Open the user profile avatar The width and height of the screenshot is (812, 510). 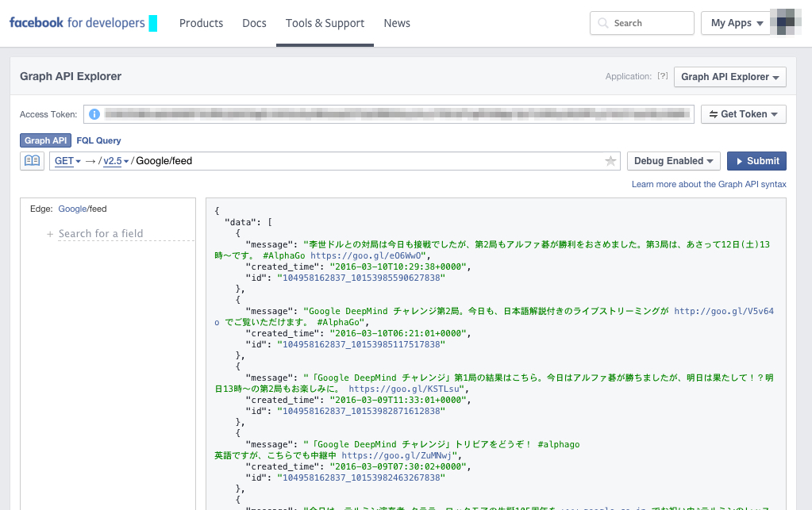point(786,23)
